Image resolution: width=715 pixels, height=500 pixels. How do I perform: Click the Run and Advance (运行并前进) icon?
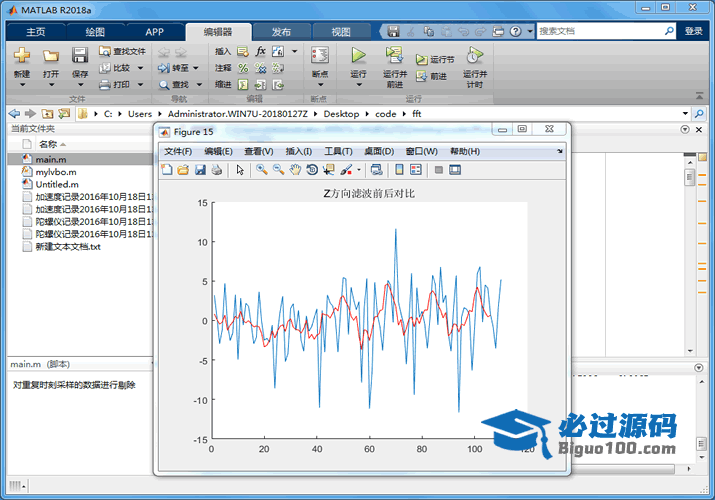tap(394, 55)
